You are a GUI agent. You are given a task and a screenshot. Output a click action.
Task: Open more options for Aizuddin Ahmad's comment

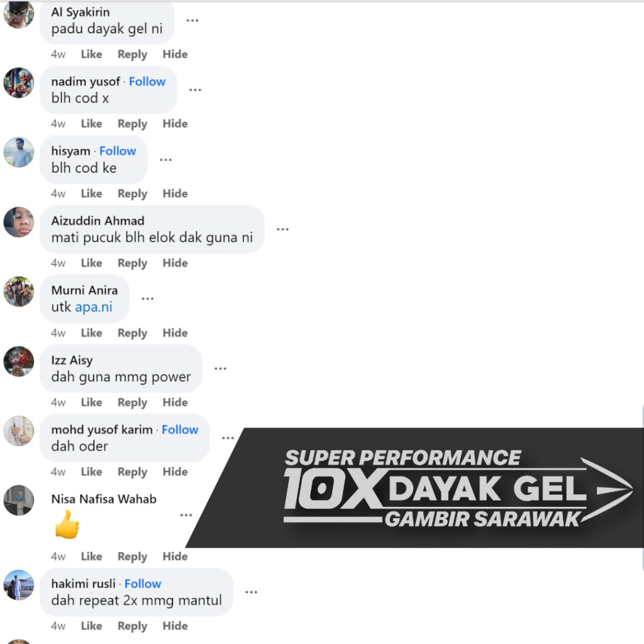point(282,229)
